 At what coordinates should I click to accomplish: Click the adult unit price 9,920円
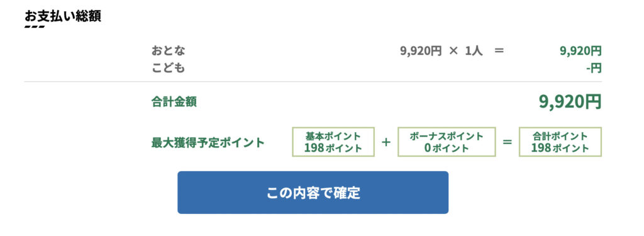421,51
